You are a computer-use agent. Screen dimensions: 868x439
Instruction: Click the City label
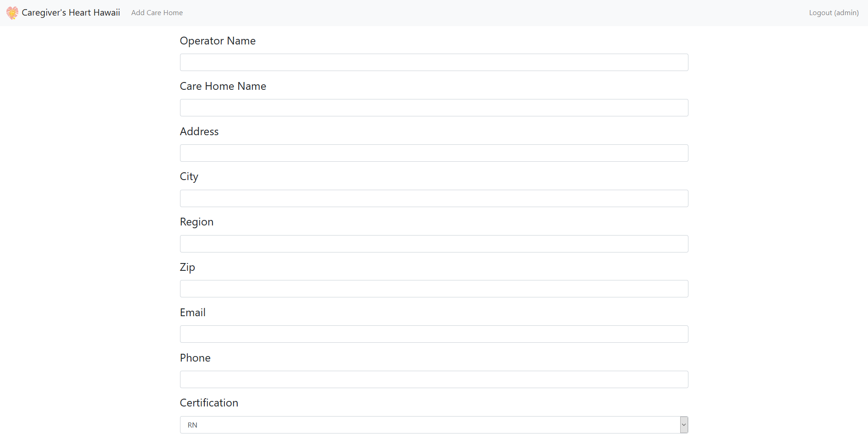(x=189, y=177)
